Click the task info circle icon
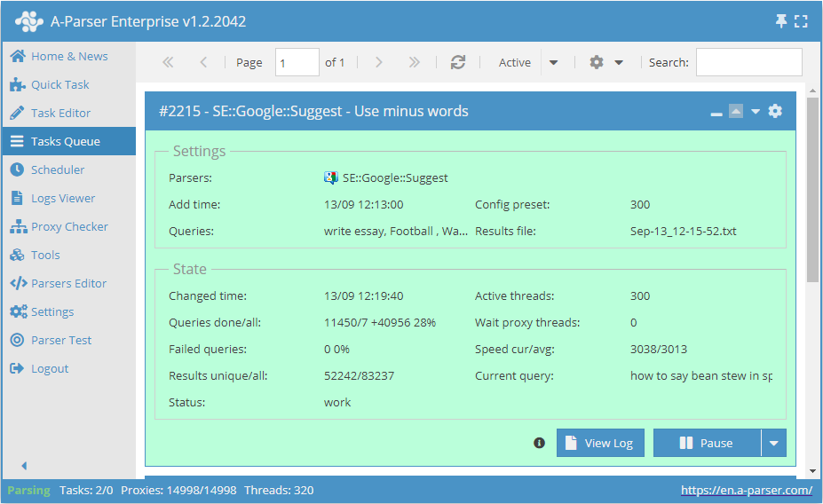The height and width of the screenshot is (504, 823). tap(539, 443)
